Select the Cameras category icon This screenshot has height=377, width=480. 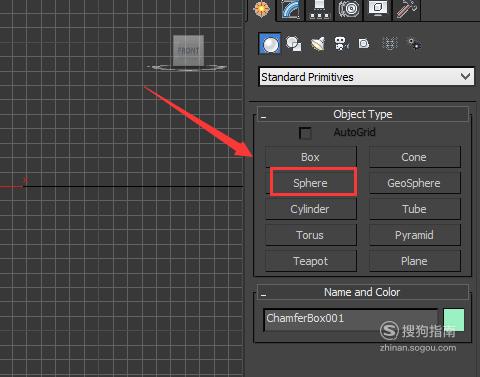pyautogui.click(x=341, y=44)
